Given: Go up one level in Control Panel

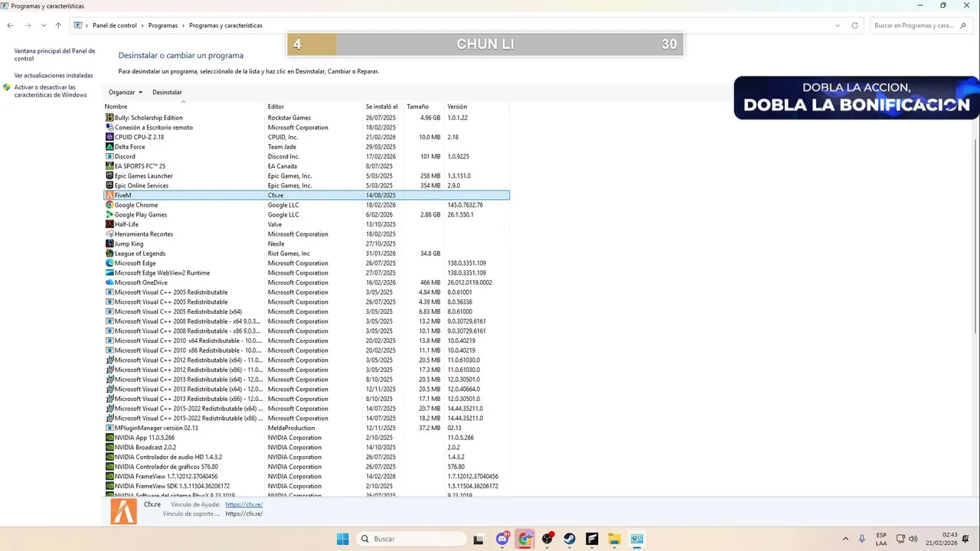Looking at the screenshot, I should point(58,25).
